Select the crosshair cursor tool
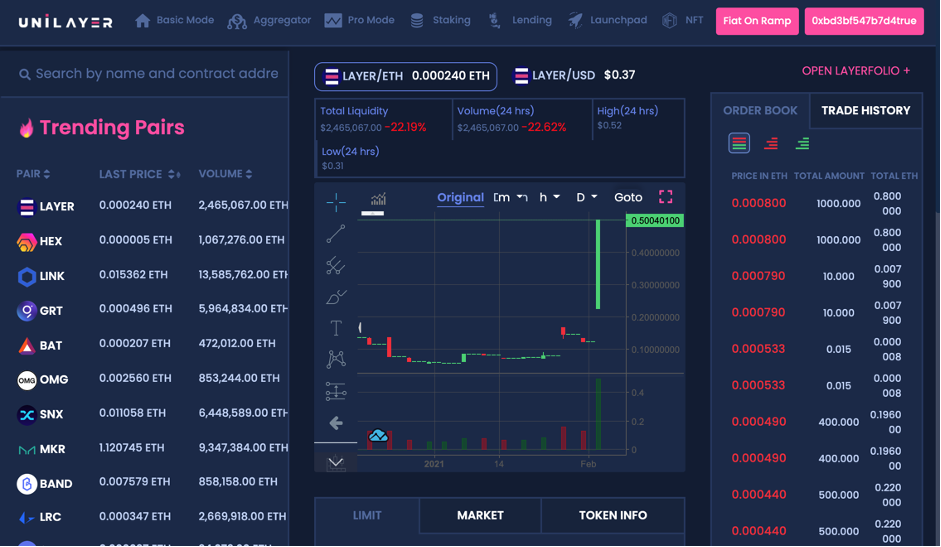The image size is (941, 547). [x=336, y=202]
